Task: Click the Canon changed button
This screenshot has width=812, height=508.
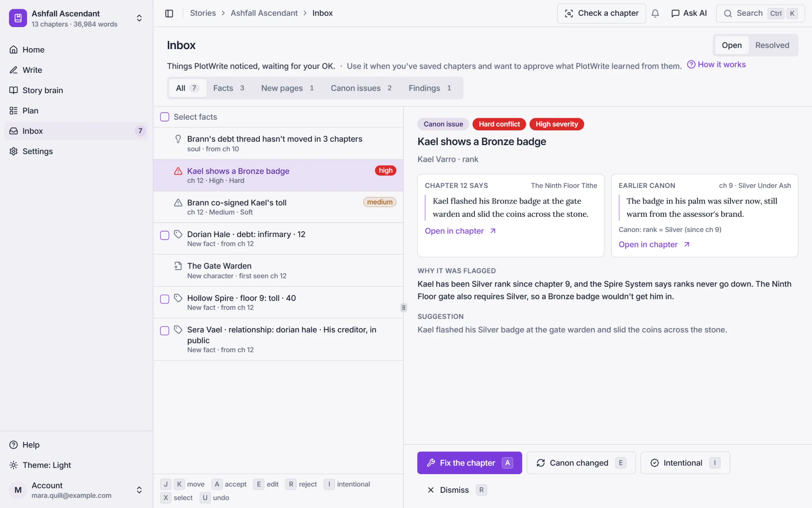Action: (x=581, y=463)
